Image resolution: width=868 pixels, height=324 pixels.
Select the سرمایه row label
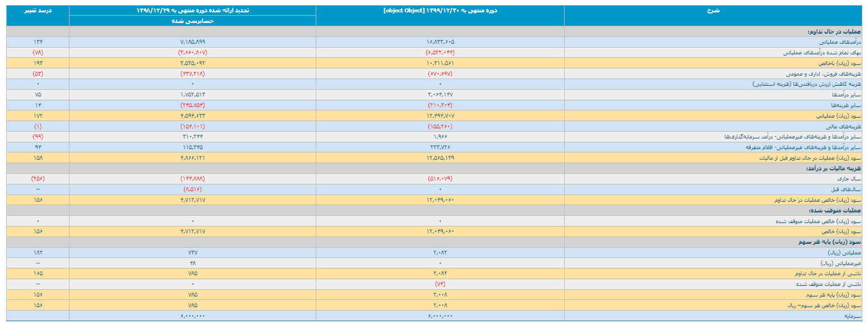(x=852, y=316)
